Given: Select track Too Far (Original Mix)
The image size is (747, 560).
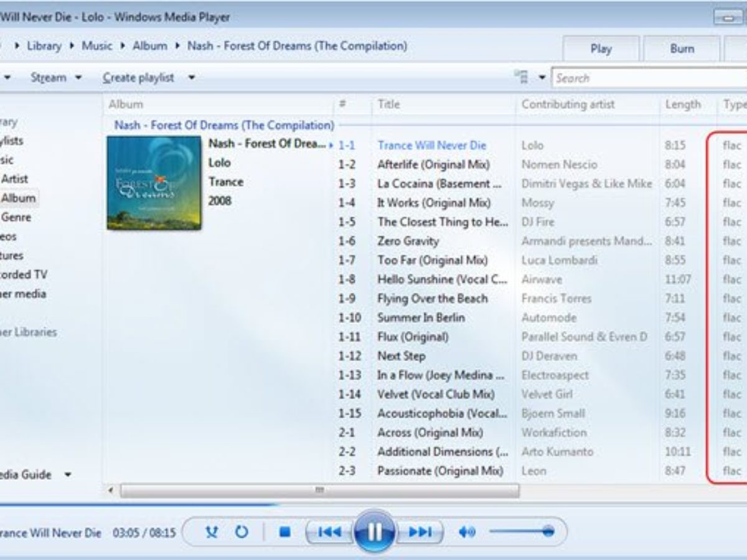Looking at the screenshot, I should (x=433, y=260).
